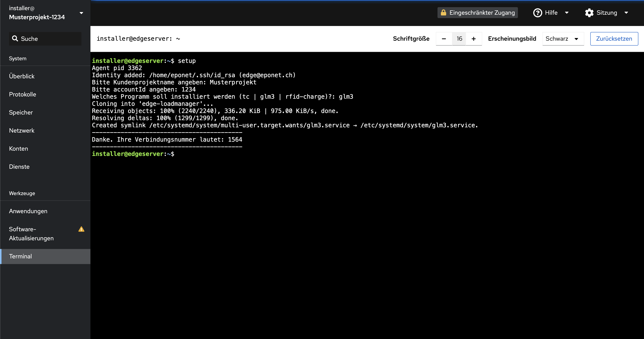Screen dimensions: 644x339
Task: Open the Erscheinungsbild Schwarz dropdown
Action: coord(563,39)
